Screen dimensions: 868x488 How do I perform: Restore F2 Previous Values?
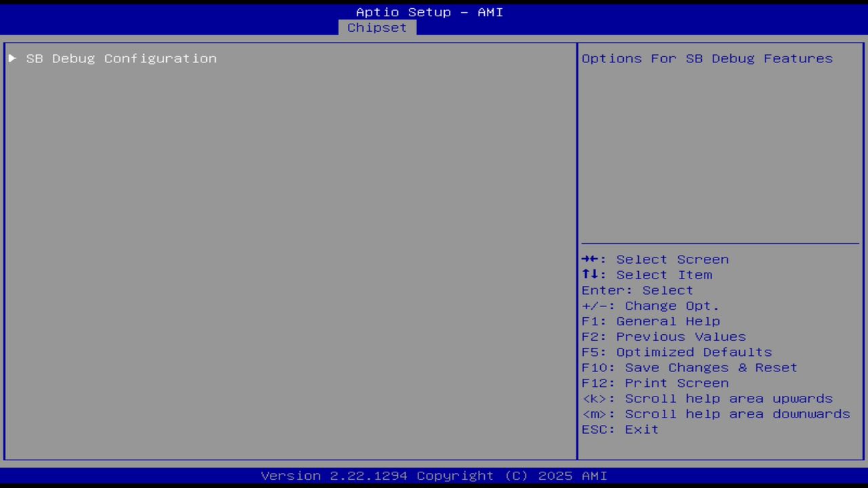point(663,336)
